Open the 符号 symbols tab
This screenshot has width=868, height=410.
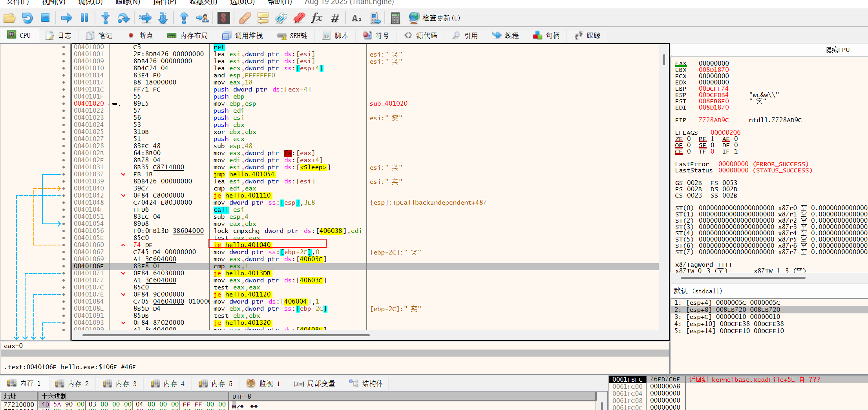click(376, 36)
